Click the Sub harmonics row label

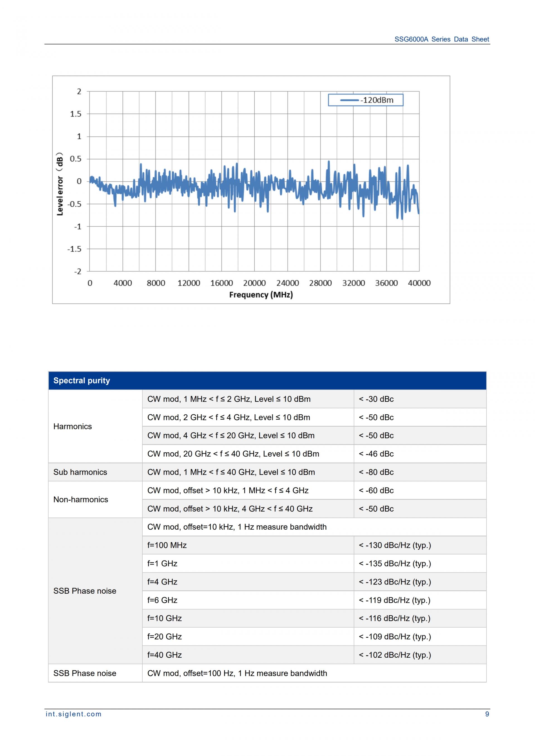point(80,472)
